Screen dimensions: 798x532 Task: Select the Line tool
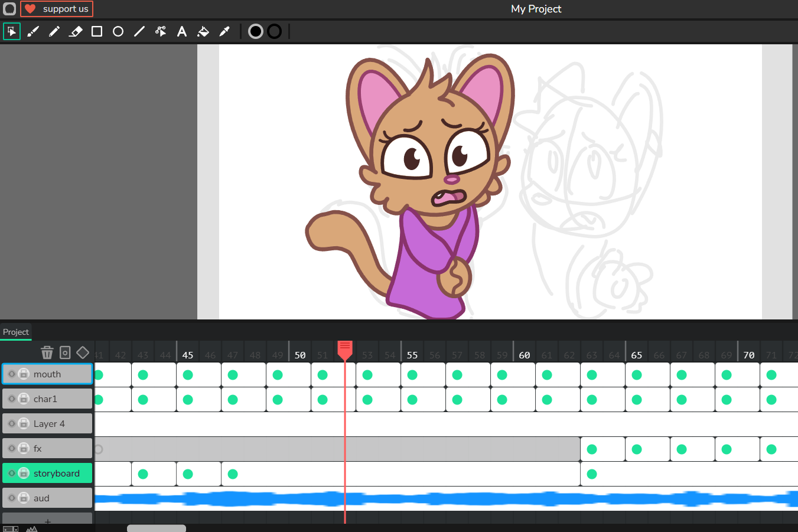pos(139,31)
